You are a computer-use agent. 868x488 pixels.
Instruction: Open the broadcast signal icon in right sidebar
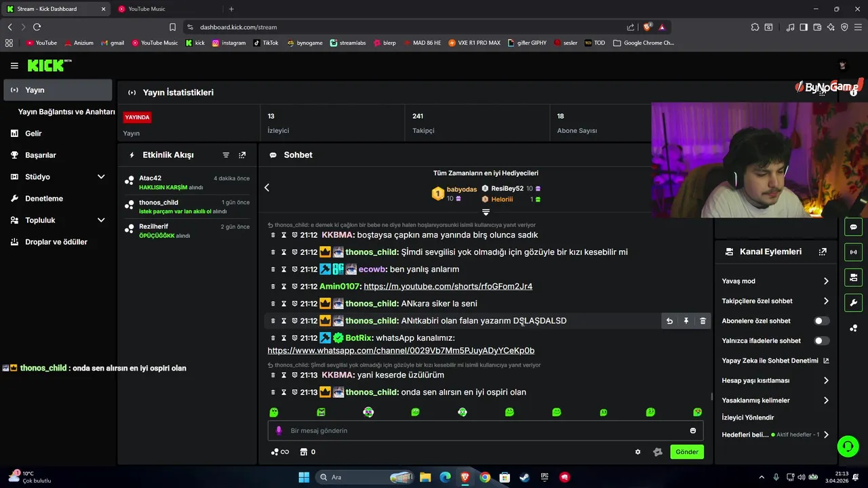(x=853, y=252)
